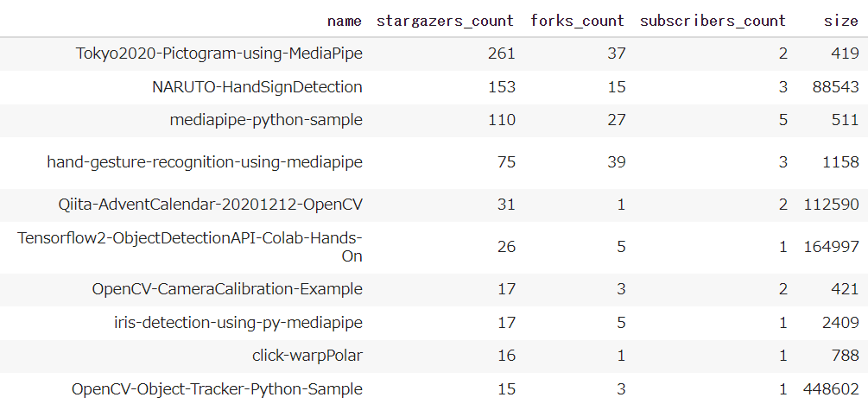Click stargazers count in OpenCV-CameraCalibration-Example row
Image resolution: width=868 pixels, height=410 pixels.
(x=506, y=289)
